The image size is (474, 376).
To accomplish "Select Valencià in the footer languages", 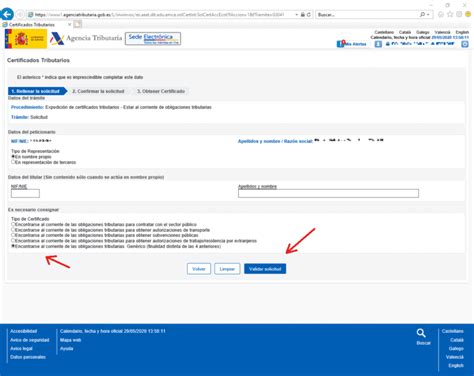I will 455,357.
